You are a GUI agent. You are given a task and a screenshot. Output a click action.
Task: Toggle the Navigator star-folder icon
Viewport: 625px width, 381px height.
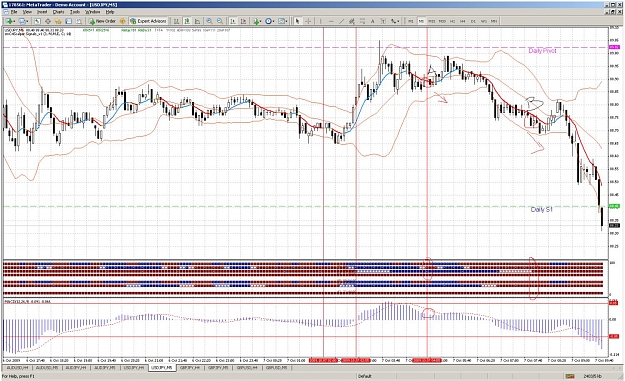tap(58, 21)
